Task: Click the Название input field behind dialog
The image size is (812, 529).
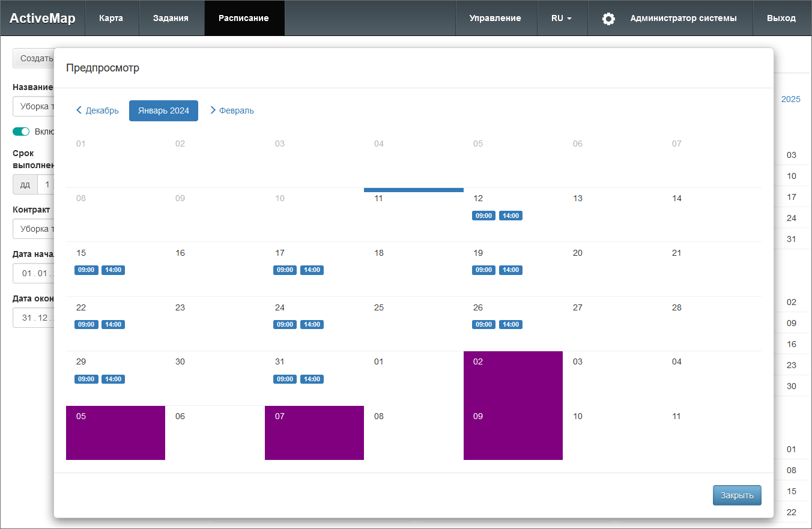Action: [33, 106]
